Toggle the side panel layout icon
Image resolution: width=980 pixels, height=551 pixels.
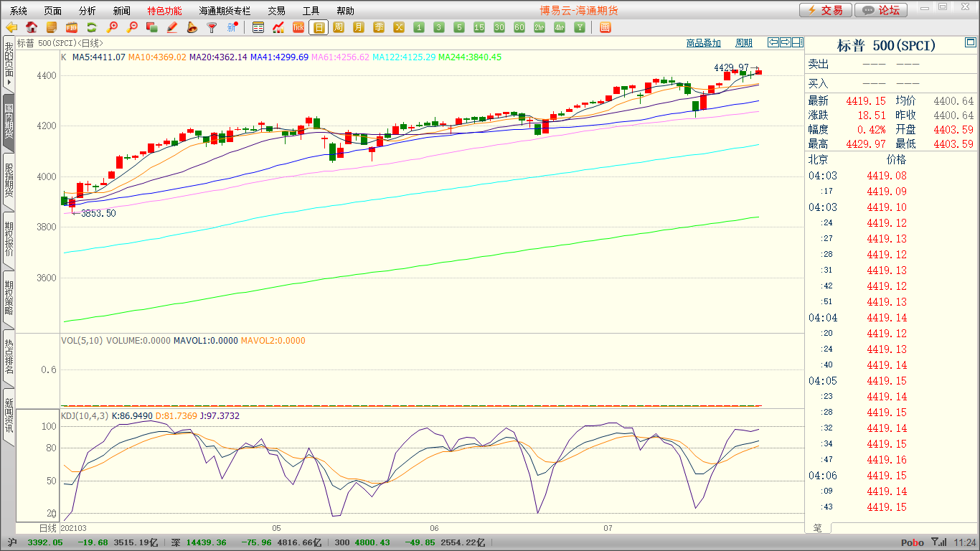pyautogui.click(x=797, y=42)
